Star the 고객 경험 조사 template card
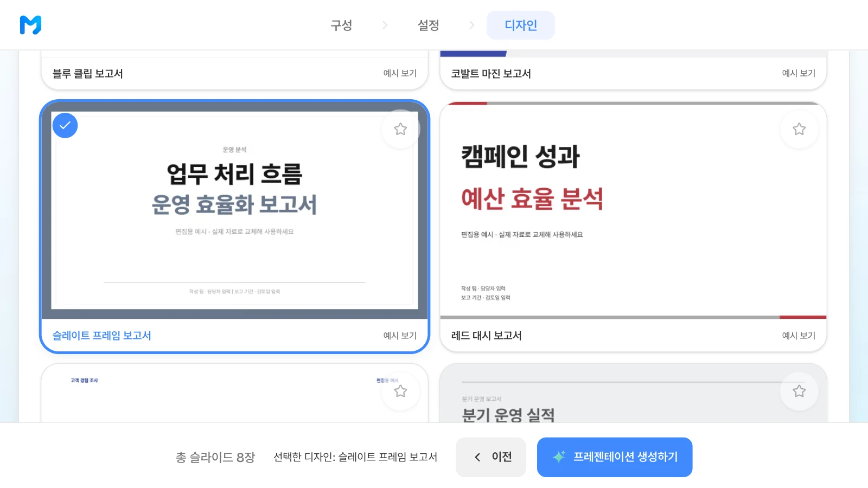 [400, 391]
